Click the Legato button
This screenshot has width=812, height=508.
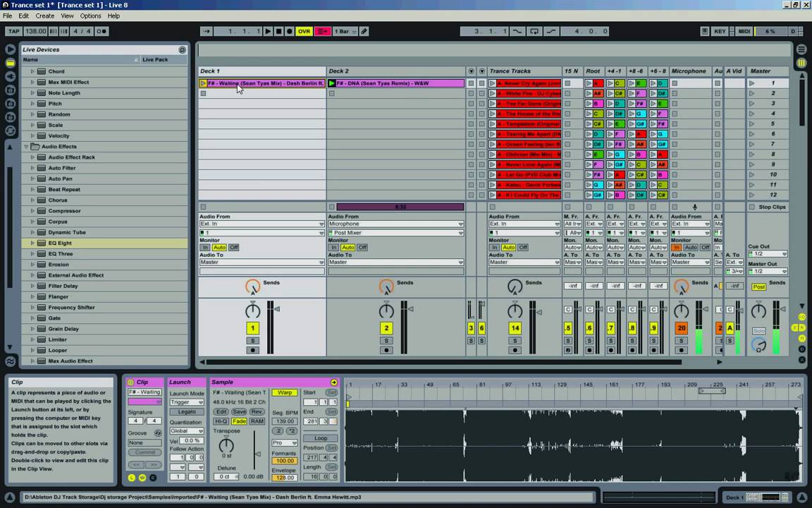[186, 411]
